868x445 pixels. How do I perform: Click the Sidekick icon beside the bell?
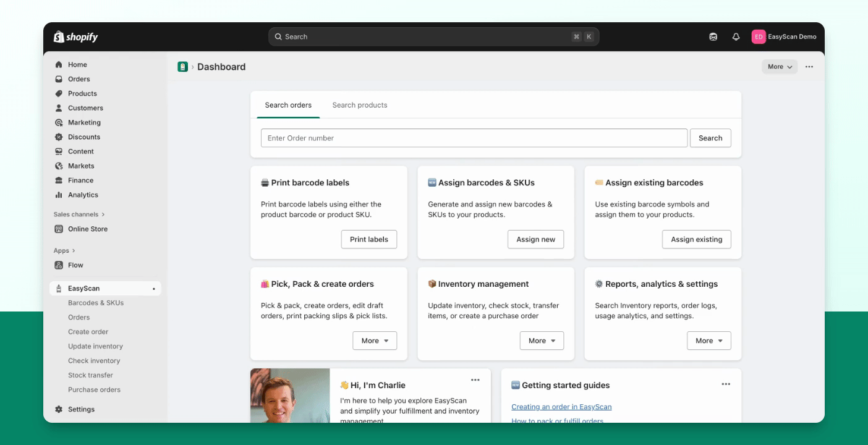click(713, 37)
